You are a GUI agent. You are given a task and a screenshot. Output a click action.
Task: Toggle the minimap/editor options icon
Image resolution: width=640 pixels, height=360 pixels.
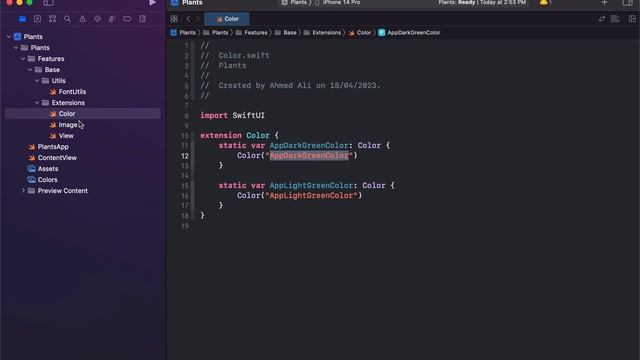(x=615, y=19)
